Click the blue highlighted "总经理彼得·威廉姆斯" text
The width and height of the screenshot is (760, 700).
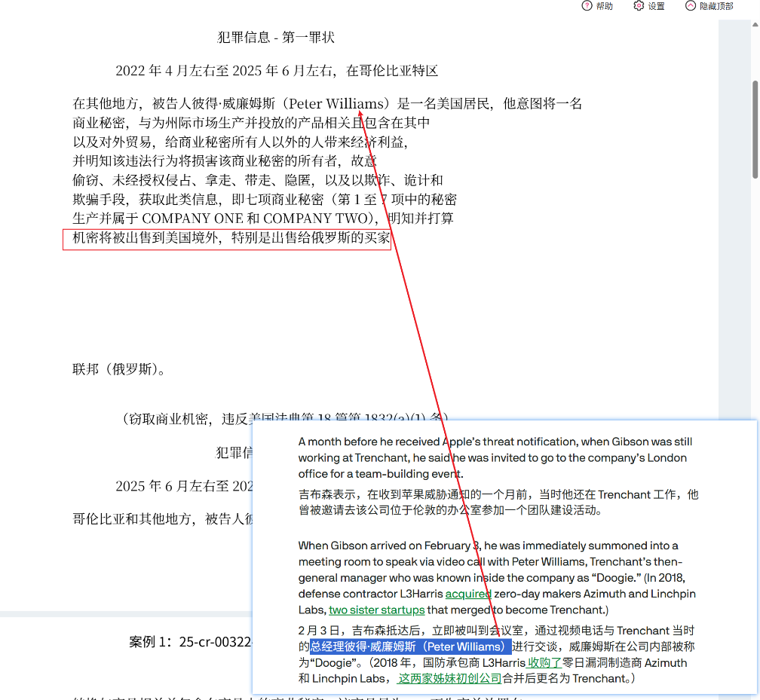coord(410,647)
